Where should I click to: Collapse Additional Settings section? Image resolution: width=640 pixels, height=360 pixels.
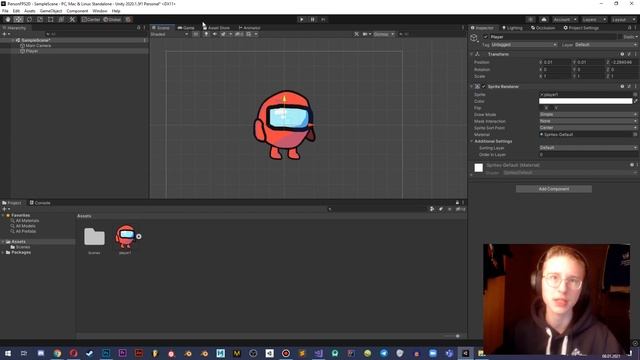pyautogui.click(x=472, y=141)
